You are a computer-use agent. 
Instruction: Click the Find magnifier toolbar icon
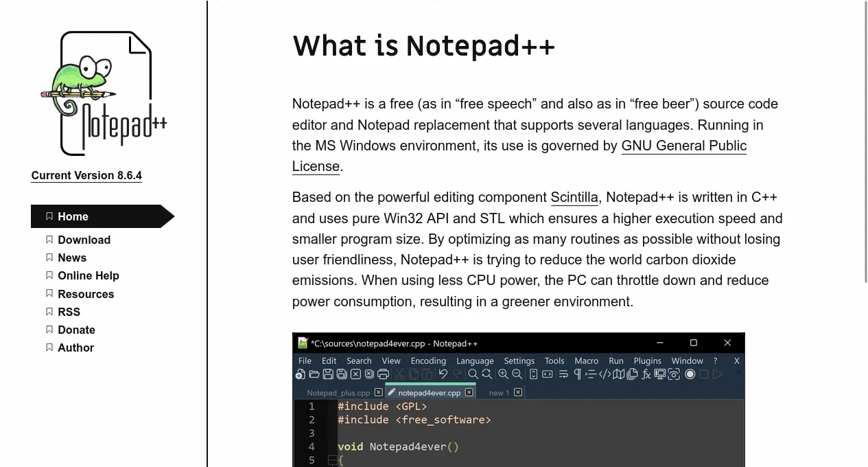473,374
